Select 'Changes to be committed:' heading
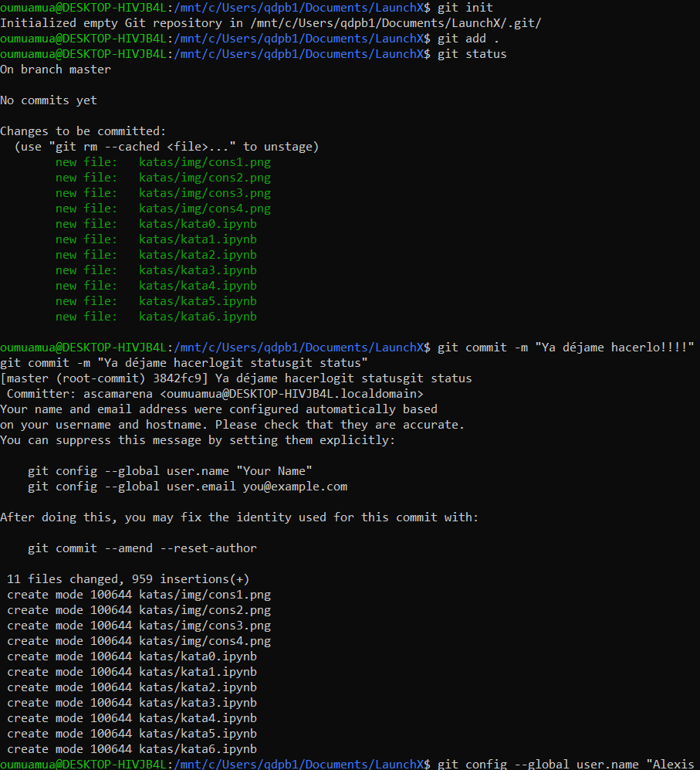Viewport: 700px width, 770px height. [x=83, y=131]
